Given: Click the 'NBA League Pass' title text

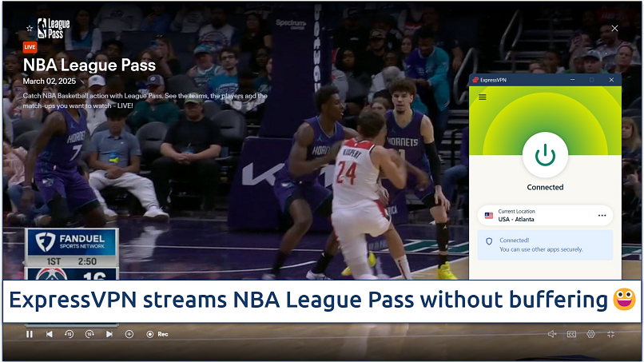Looking at the screenshot, I should click(x=89, y=66).
